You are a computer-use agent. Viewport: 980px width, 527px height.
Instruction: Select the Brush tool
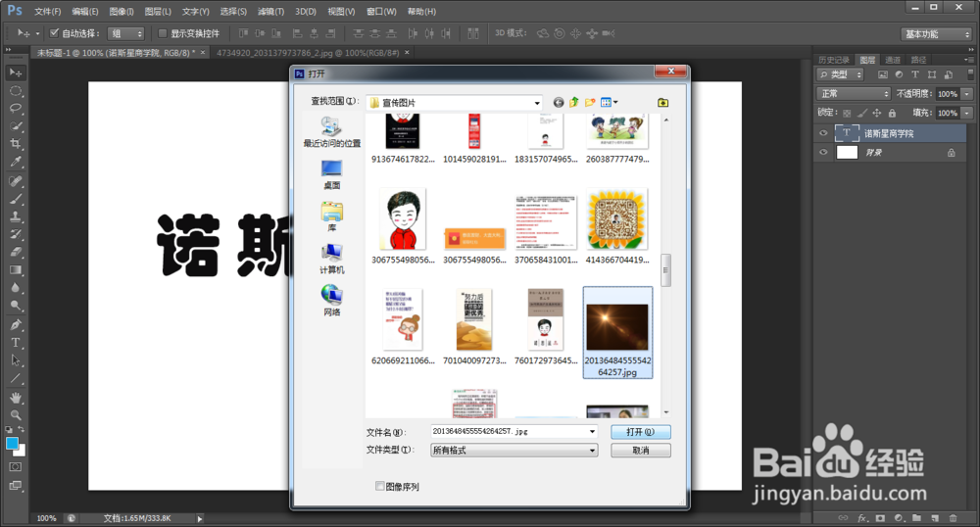pos(16,199)
